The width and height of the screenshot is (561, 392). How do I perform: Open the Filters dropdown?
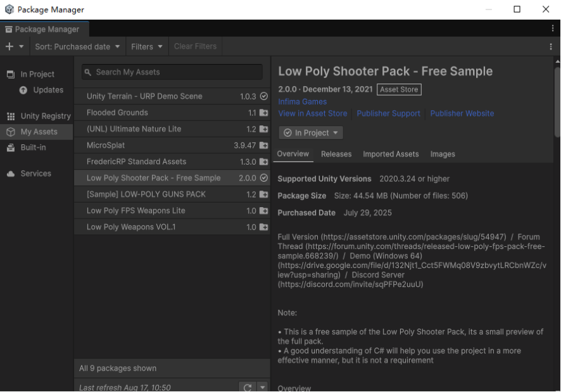(x=147, y=46)
